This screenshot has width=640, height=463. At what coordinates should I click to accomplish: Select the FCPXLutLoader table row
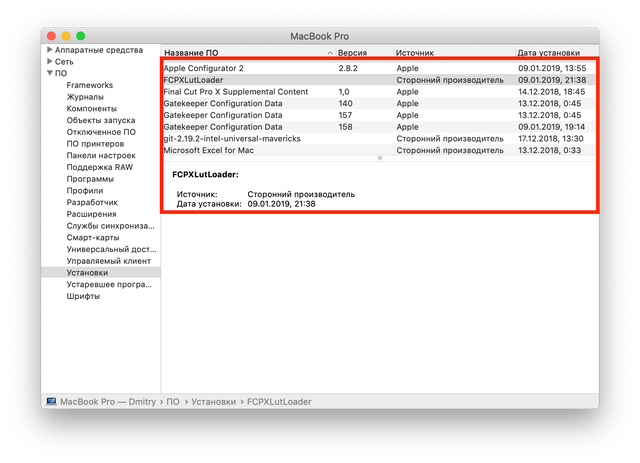[x=380, y=80]
